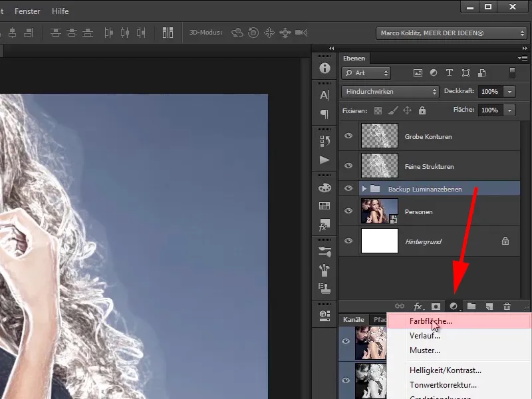Image resolution: width=532 pixels, height=399 pixels.
Task: Collapse the right panels double arrow
Action: 525,48
